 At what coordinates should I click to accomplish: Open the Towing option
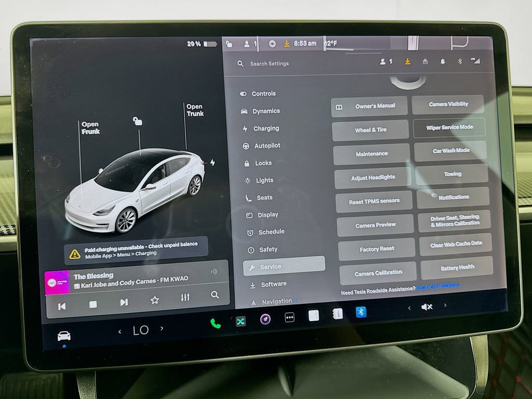[x=452, y=174]
